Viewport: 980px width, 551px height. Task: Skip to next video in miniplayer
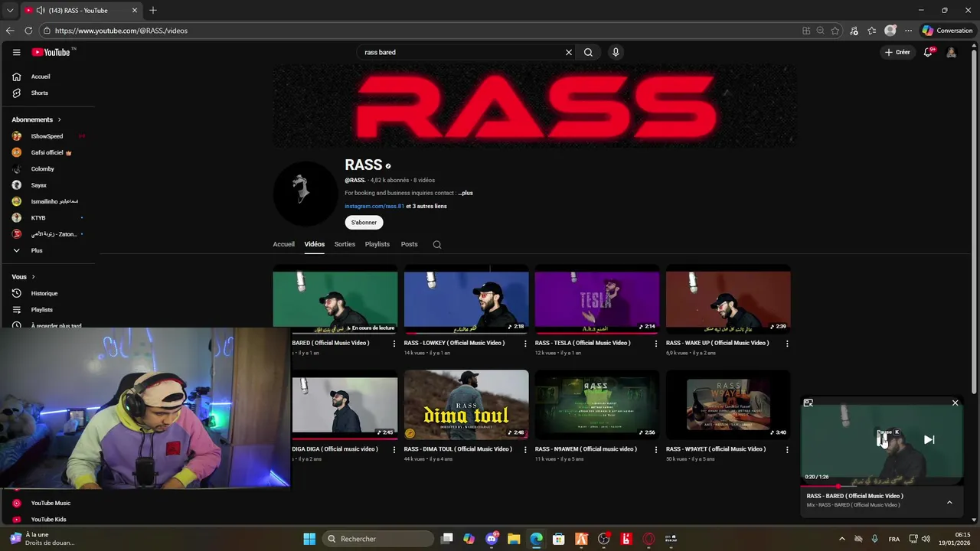[x=929, y=439]
